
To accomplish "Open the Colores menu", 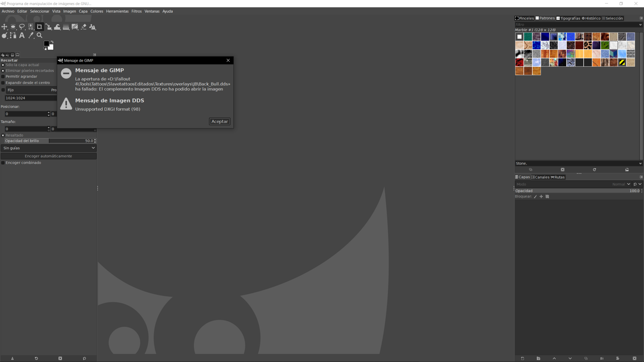I will (x=97, y=11).
